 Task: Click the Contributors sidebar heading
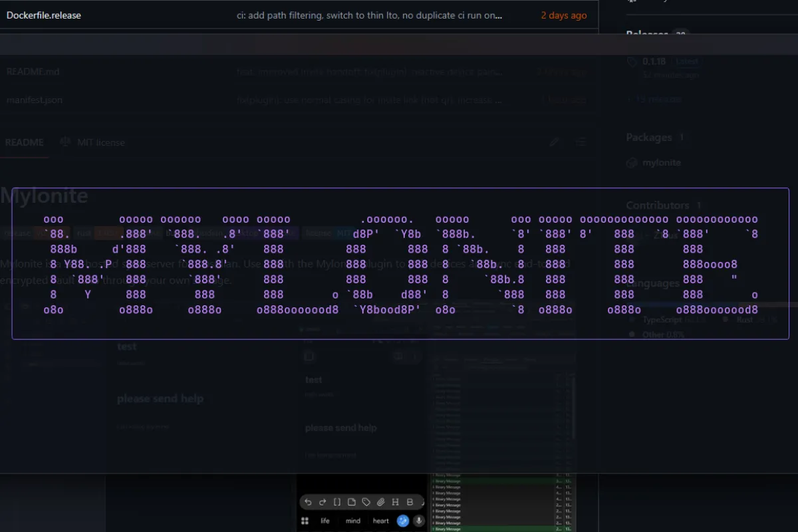[x=657, y=205]
